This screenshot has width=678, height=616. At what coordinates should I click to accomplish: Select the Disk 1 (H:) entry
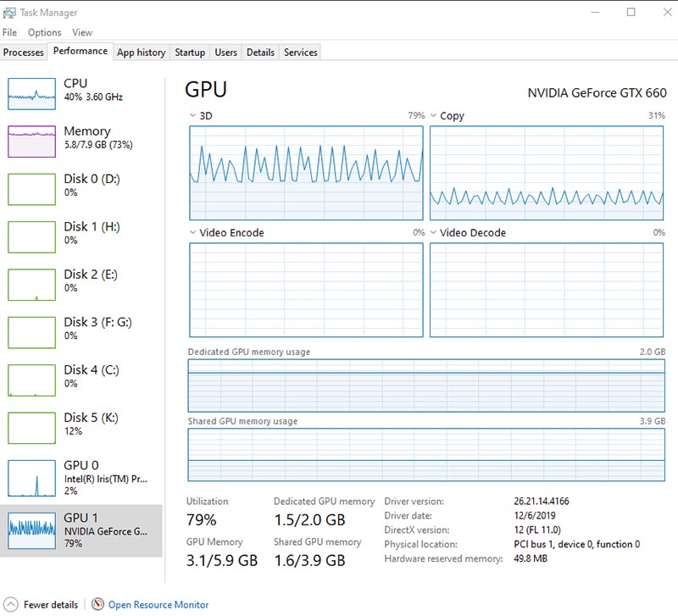pos(81,237)
